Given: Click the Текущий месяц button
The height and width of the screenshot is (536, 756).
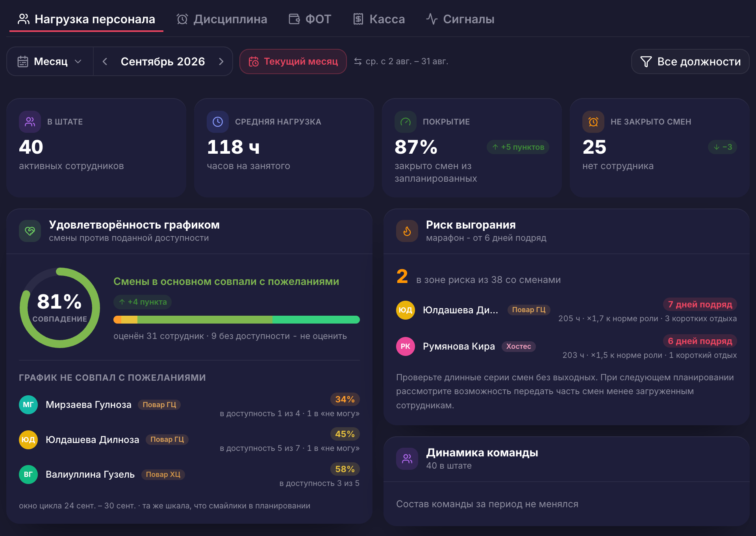Looking at the screenshot, I should click(x=293, y=61).
